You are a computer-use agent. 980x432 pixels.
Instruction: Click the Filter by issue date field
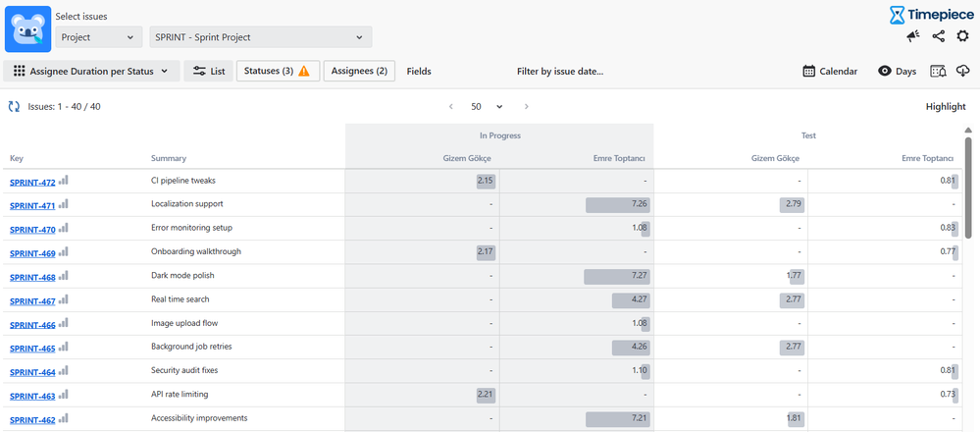click(559, 71)
